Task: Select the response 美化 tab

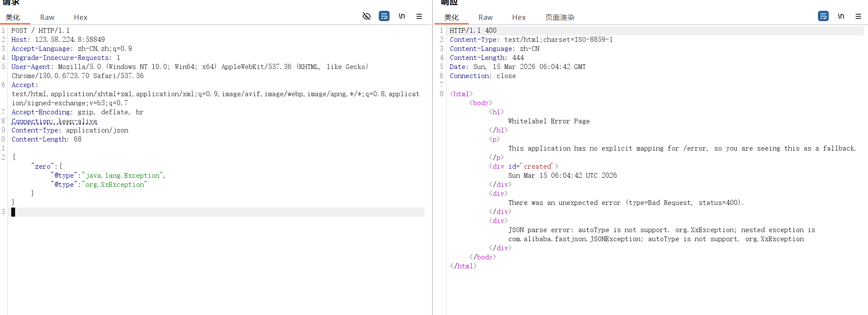Action: [451, 17]
